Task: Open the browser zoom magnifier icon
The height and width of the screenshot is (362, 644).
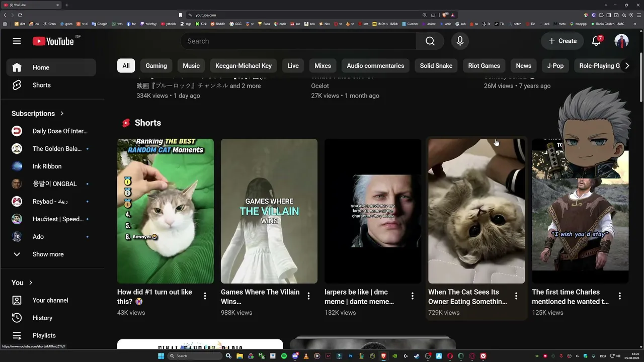Action: pos(425,15)
